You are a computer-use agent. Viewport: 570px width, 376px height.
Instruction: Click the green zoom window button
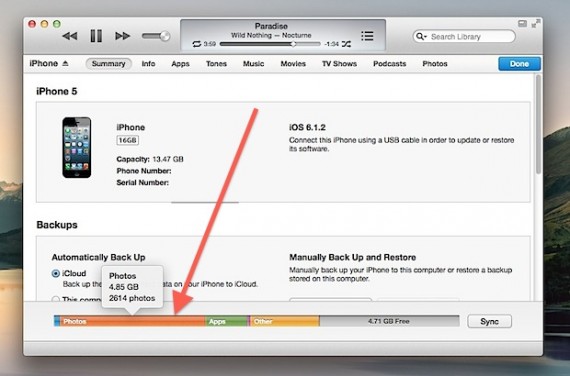(57, 24)
